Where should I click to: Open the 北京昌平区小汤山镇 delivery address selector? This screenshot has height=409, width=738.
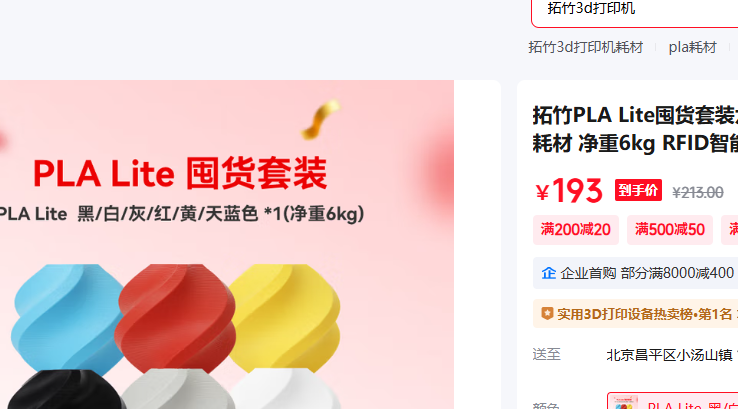[x=671, y=355]
